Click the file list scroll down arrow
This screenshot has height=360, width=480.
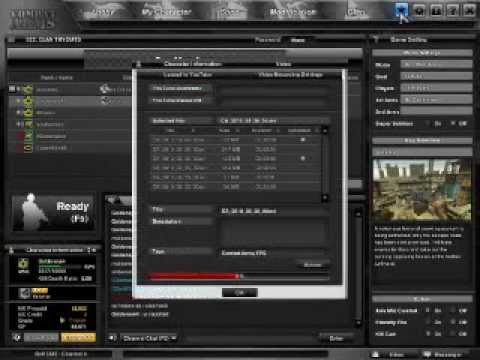(x=325, y=198)
